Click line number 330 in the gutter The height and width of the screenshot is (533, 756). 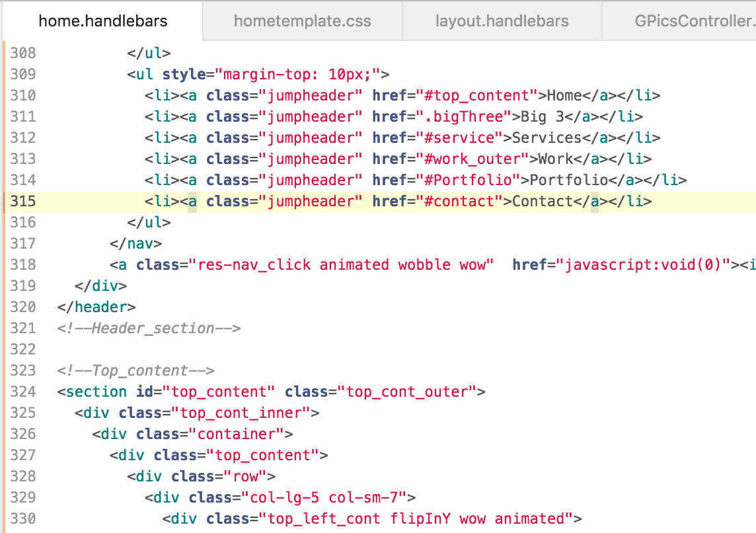(23, 518)
